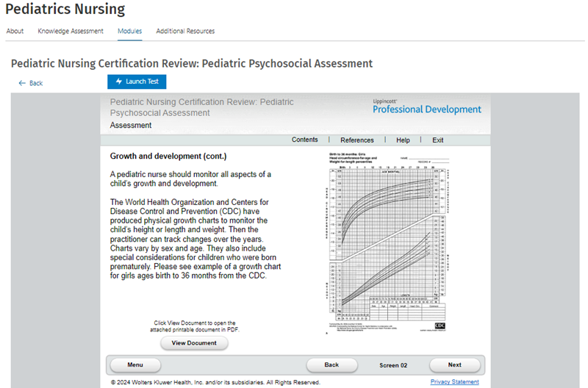
Task: Go to previous screen with bottom Back button
Action: pos(331,364)
